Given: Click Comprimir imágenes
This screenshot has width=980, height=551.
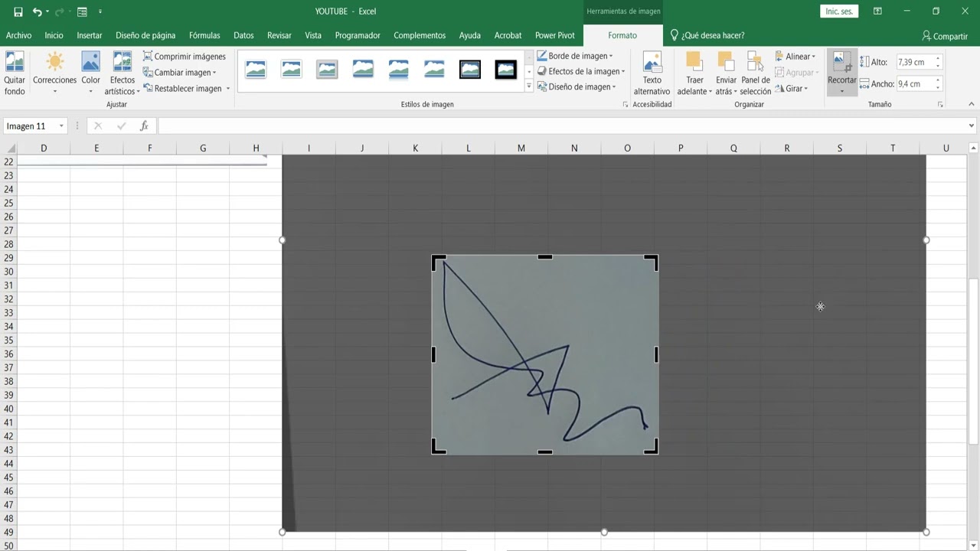Looking at the screenshot, I should pyautogui.click(x=185, y=57).
